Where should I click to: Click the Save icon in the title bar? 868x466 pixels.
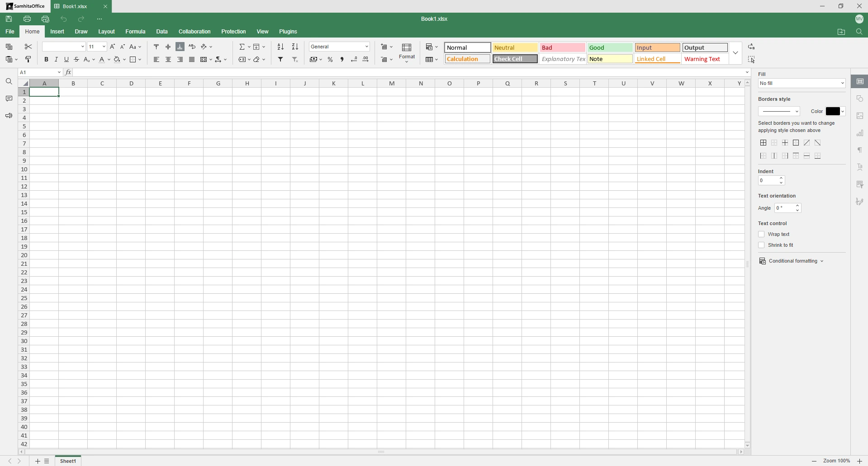(9, 19)
